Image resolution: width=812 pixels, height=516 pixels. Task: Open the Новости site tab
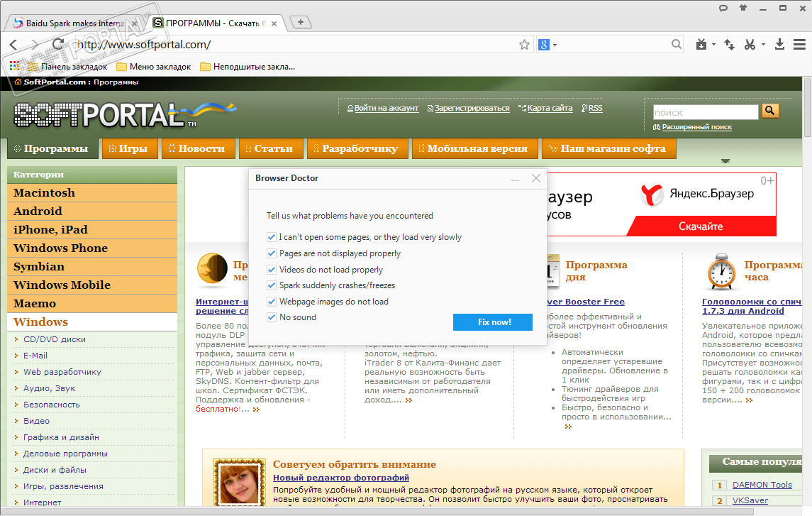click(197, 148)
